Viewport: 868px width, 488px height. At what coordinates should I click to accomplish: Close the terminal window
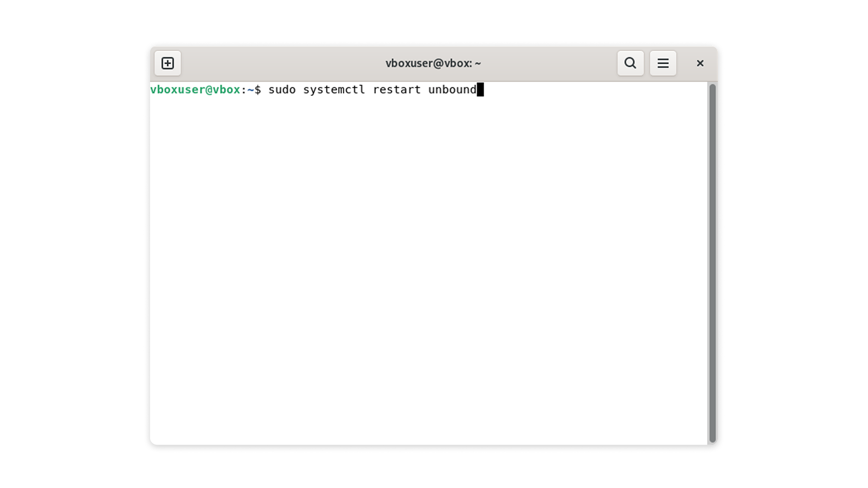[x=700, y=63]
